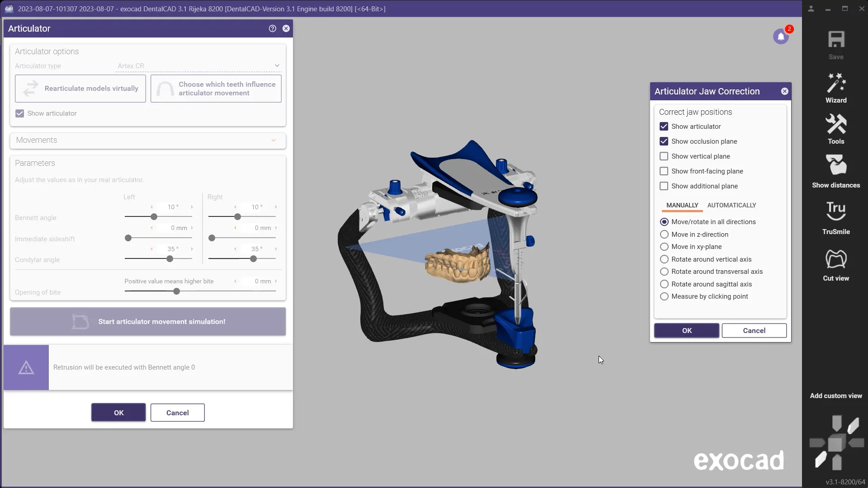
Task: Select Measure by clicking point
Action: [664, 296]
